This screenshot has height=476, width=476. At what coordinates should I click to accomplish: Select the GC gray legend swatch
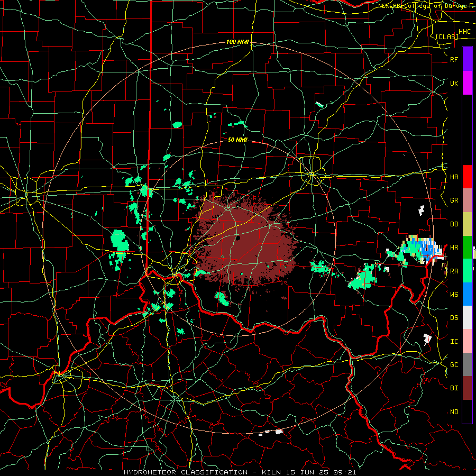(x=467, y=364)
